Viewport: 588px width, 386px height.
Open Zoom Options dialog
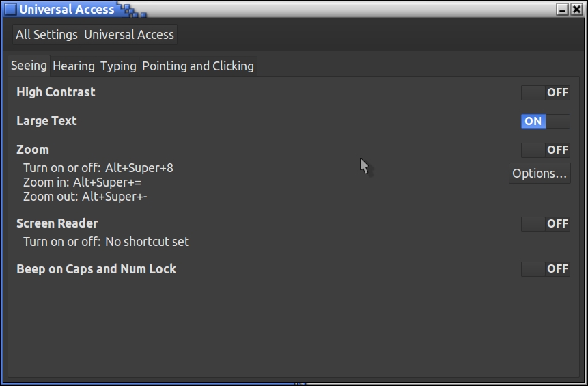540,174
